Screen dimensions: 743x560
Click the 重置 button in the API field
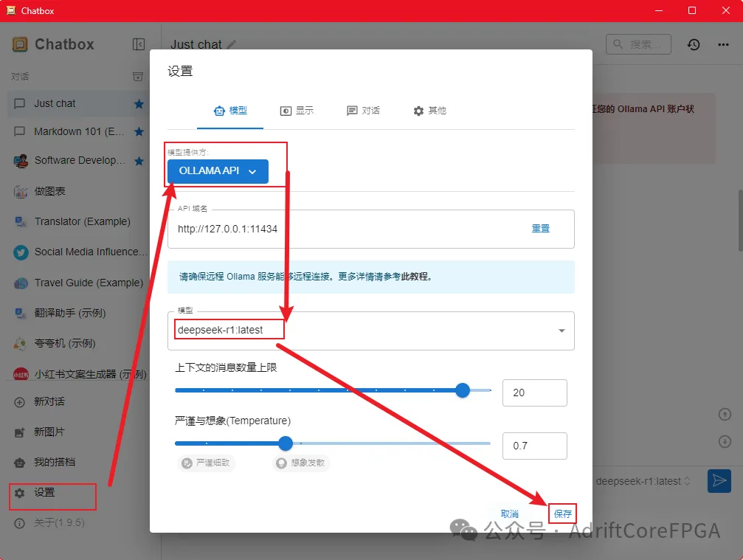pyautogui.click(x=541, y=229)
